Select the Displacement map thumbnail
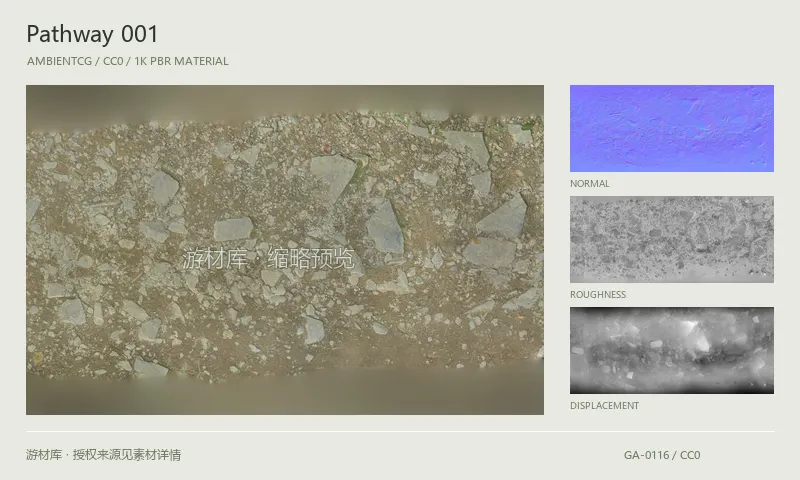 tap(671, 350)
